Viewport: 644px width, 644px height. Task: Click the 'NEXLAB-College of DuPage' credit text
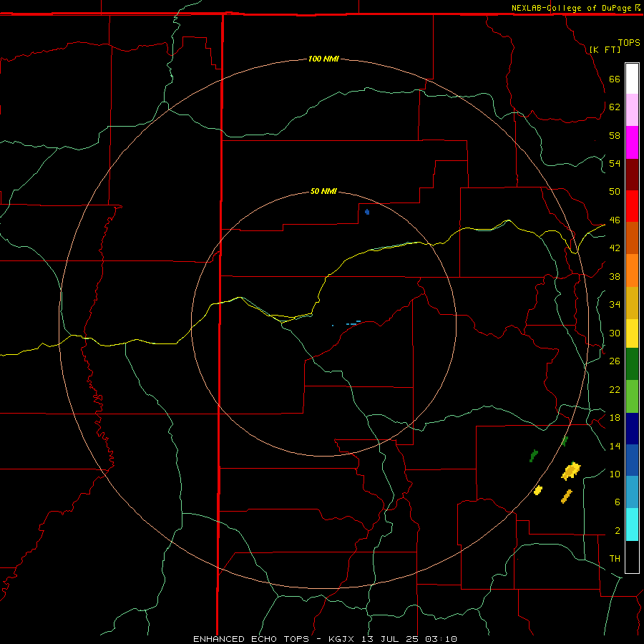coord(571,8)
